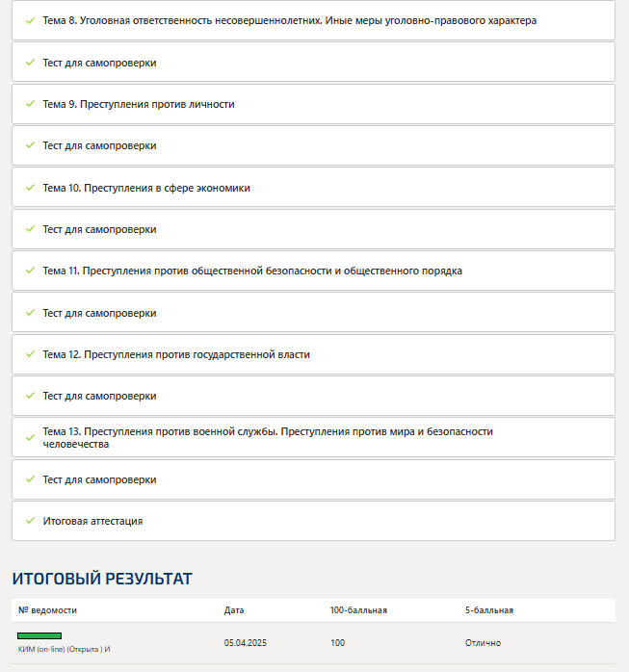Open Тест для самопроверки below Тема 10
The width and height of the screenshot is (629, 672).
coord(99,229)
